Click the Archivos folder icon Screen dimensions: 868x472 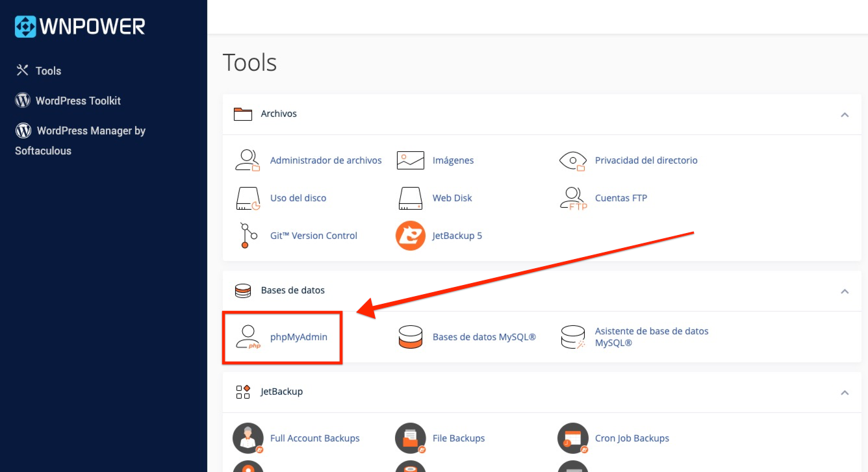point(243,114)
